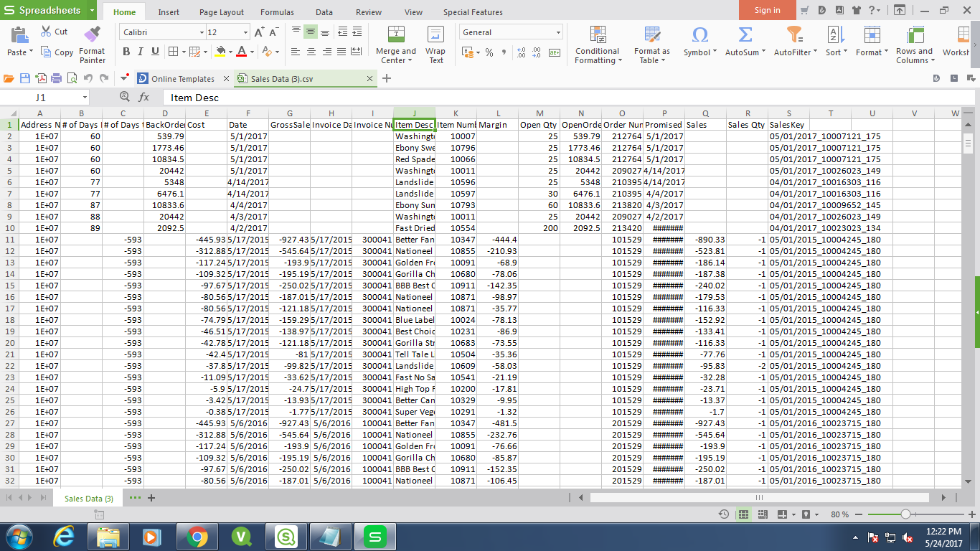The height and width of the screenshot is (551, 980).
Task: Expand the Name Box dropdown arrow
Action: click(84, 98)
